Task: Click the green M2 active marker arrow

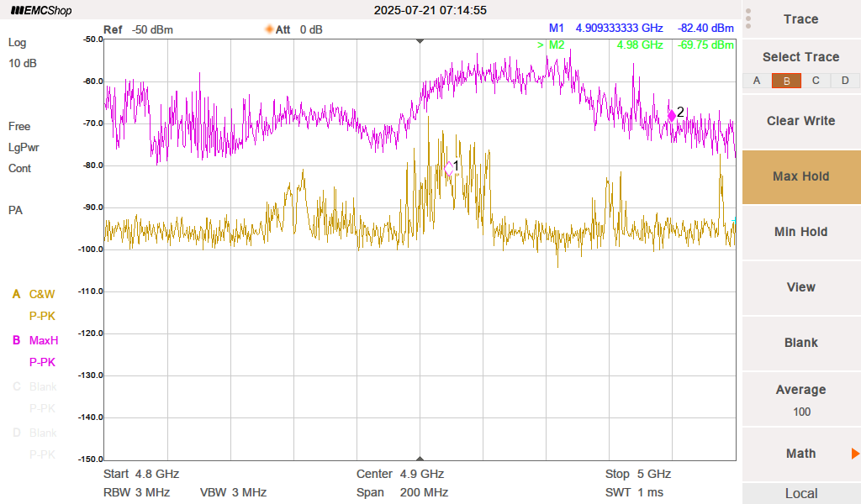Action: [541, 45]
